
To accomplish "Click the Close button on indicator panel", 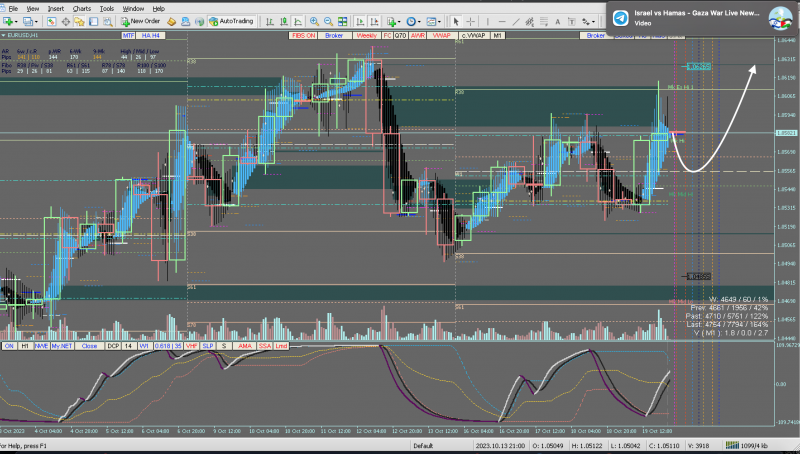I will 89,346.
